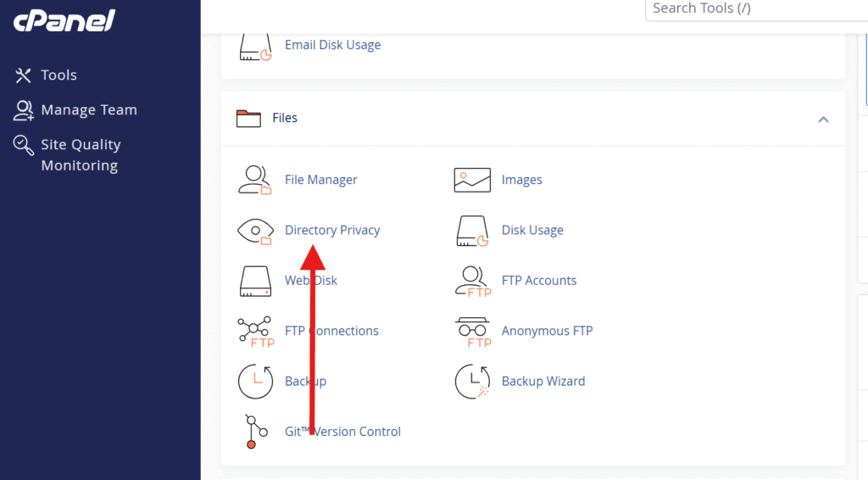
Task: Click the Site Quality Monitoring magnifier icon
Action: point(23,146)
